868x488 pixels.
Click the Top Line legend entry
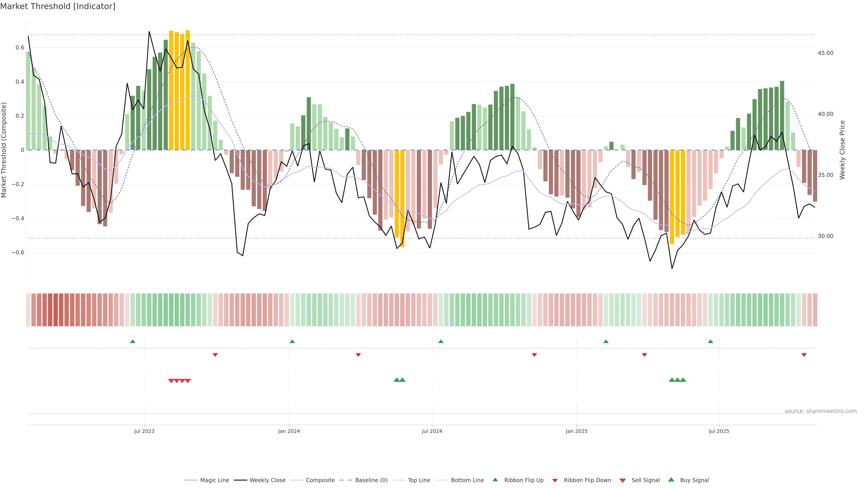coord(419,480)
